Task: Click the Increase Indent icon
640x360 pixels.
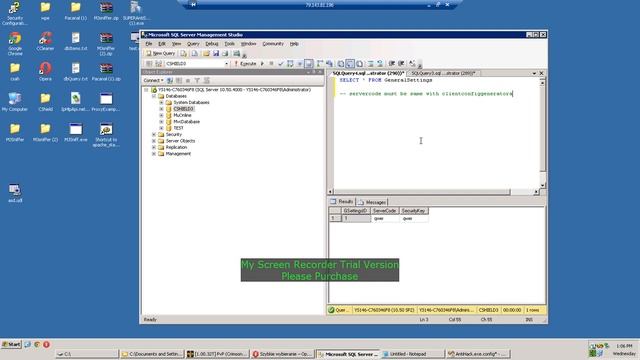Action: tap(401, 64)
